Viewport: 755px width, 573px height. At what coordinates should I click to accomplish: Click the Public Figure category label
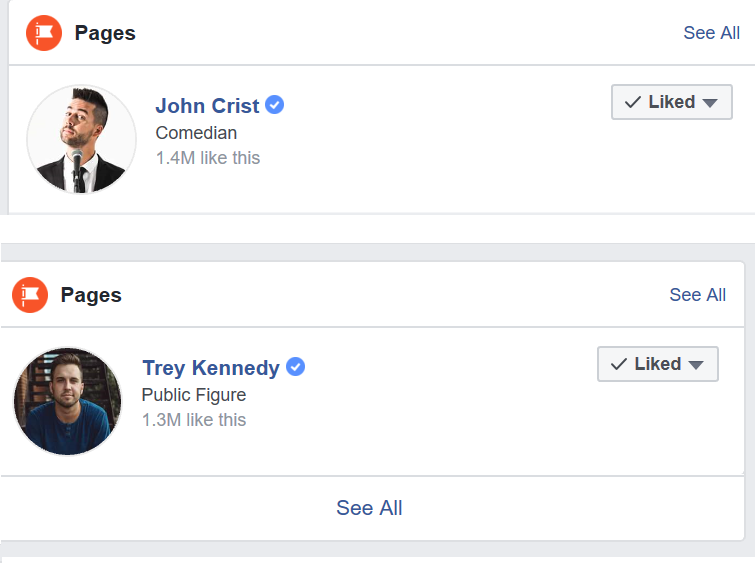coord(194,395)
